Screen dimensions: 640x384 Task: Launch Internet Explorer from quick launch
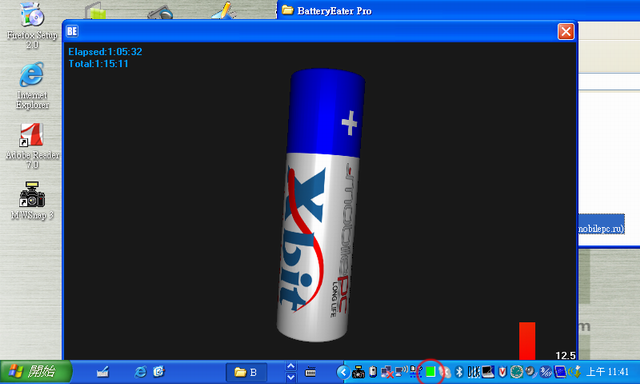(140, 372)
